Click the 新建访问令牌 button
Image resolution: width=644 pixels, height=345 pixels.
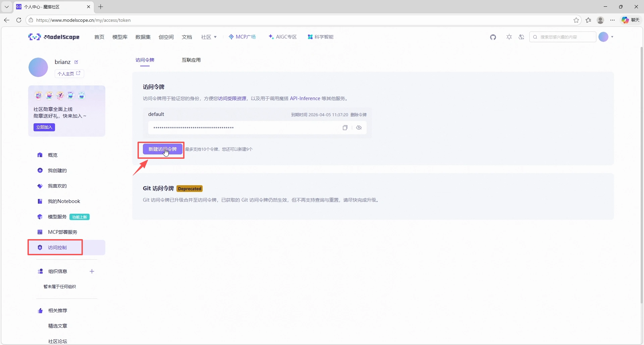[163, 149]
